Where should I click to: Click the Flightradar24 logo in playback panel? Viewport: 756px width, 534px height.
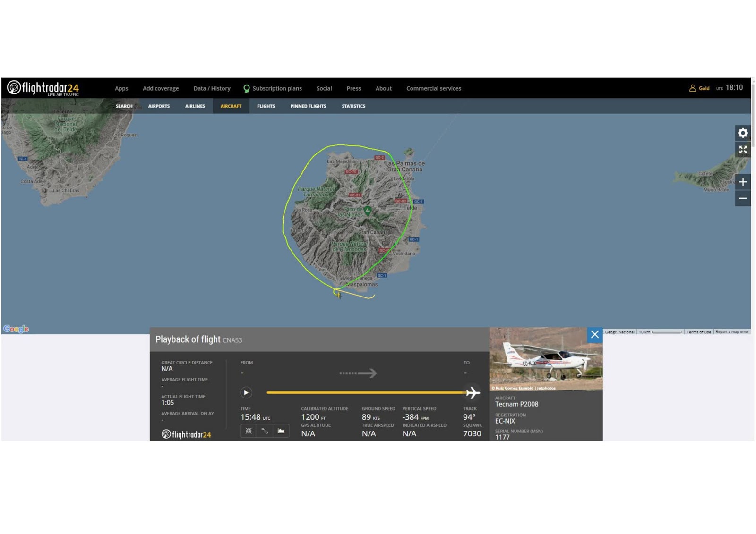click(x=186, y=434)
